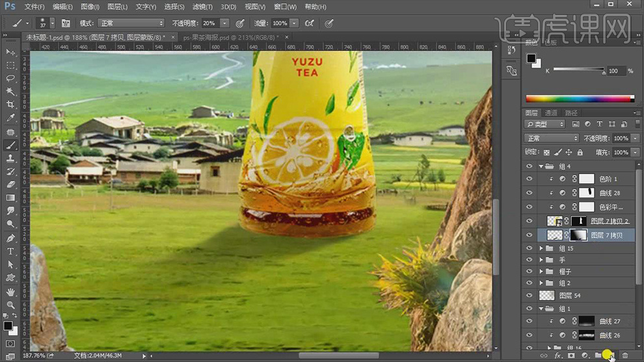Open the flow 100% dropdown arrow
The height and width of the screenshot is (362, 644).
(x=294, y=23)
